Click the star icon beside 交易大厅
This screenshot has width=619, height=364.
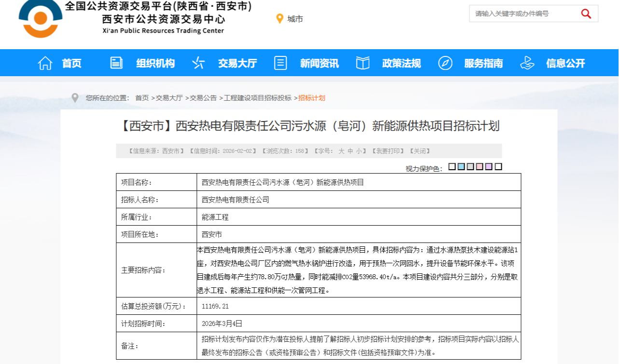click(x=198, y=63)
